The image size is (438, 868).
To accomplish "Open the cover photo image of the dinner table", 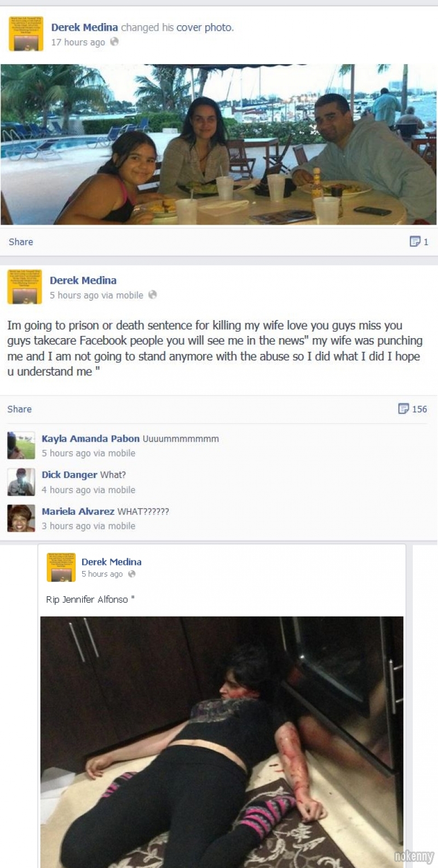I will (x=218, y=145).
